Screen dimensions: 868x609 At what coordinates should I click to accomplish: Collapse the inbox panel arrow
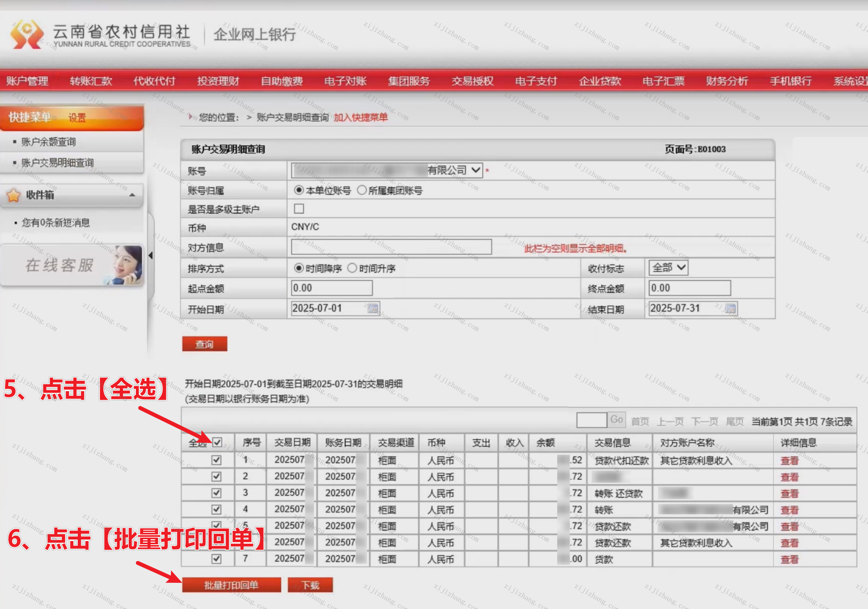[132, 195]
